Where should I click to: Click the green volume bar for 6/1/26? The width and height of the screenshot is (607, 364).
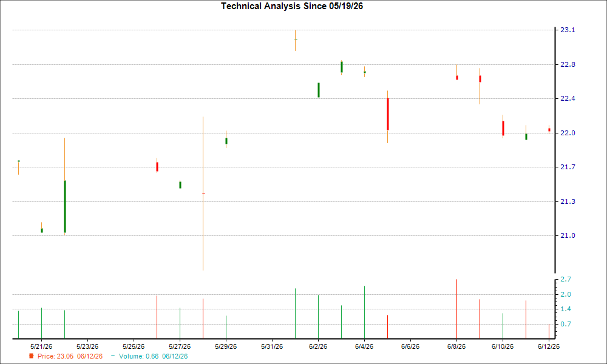pyautogui.click(x=296, y=313)
